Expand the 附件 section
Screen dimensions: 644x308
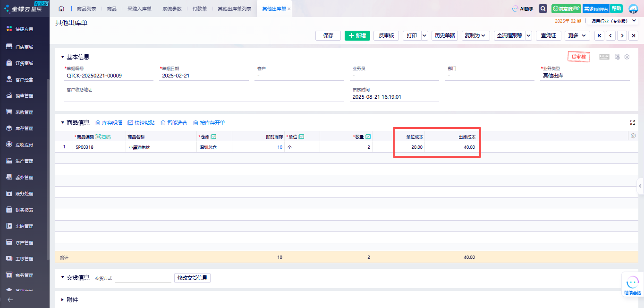63,300
